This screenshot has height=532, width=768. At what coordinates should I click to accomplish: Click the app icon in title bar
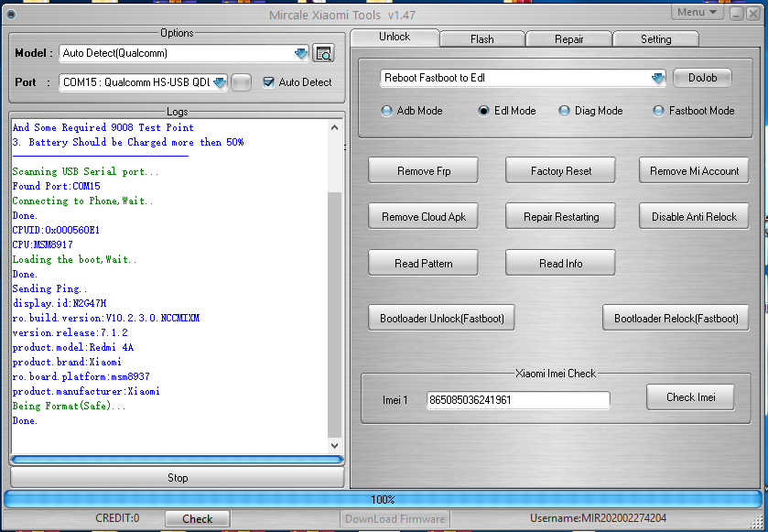[11, 15]
